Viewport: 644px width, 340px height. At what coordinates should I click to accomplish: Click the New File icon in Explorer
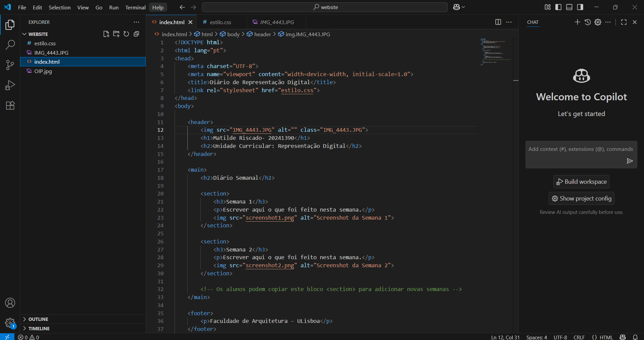(x=106, y=34)
